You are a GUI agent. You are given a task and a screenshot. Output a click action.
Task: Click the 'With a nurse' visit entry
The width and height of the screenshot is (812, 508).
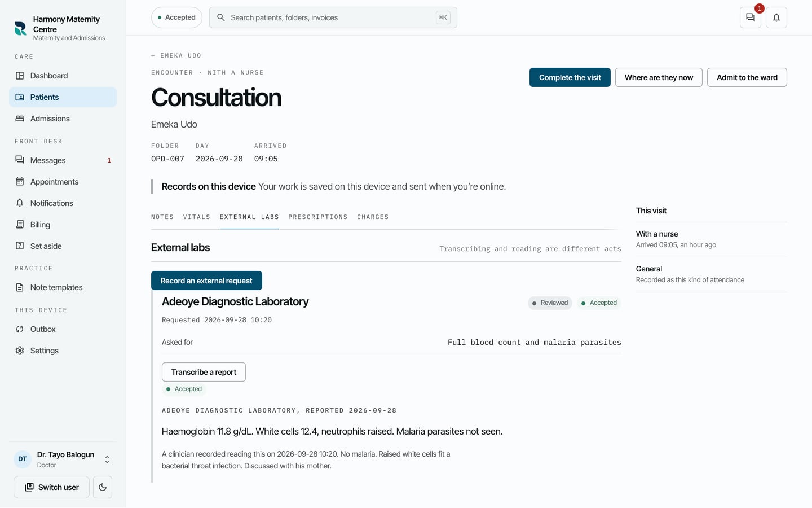[712, 239]
